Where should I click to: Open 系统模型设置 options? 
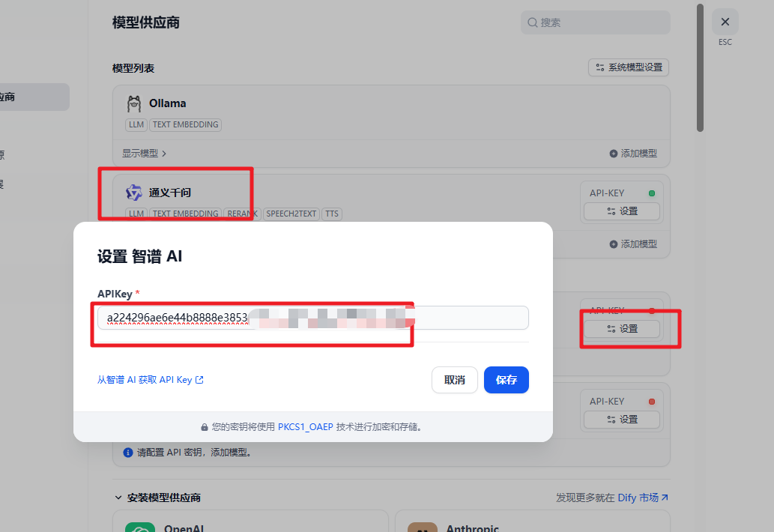pos(628,67)
